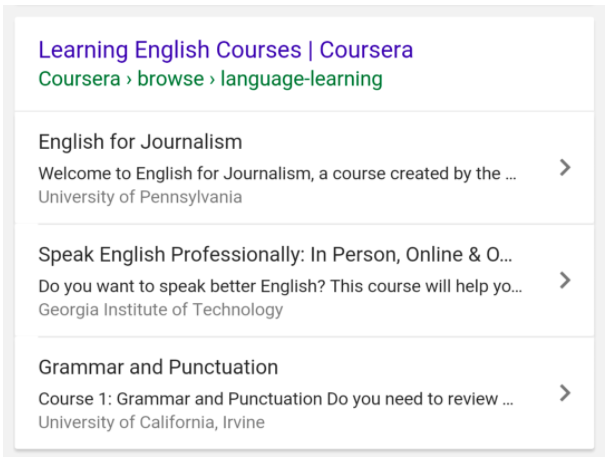Expand Grammar and Punctuation chevron arrow
The height and width of the screenshot is (463, 607).
click(565, 393)
